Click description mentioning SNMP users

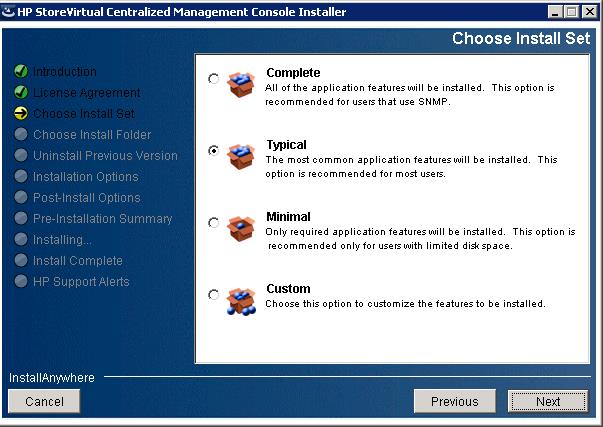(x=410, y=95)
